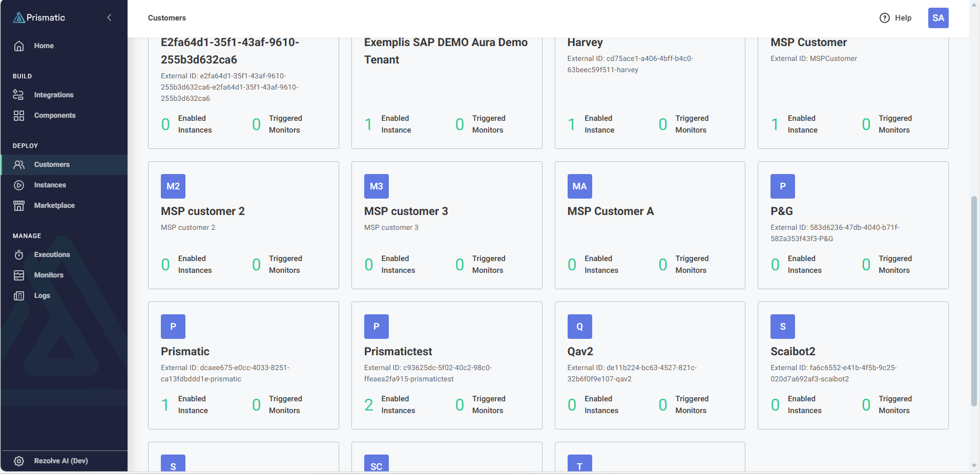Click the page vertical scrollbar thumb
The height and width of the screenshot is (474, 980).
click(x=974, y=301)
